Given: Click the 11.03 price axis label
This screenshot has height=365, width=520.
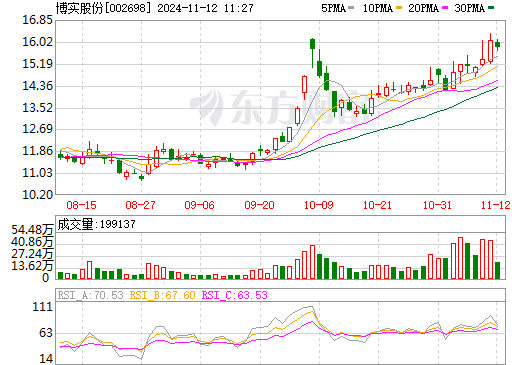Looking at the screenshot, I should click(x=37, y=173).
